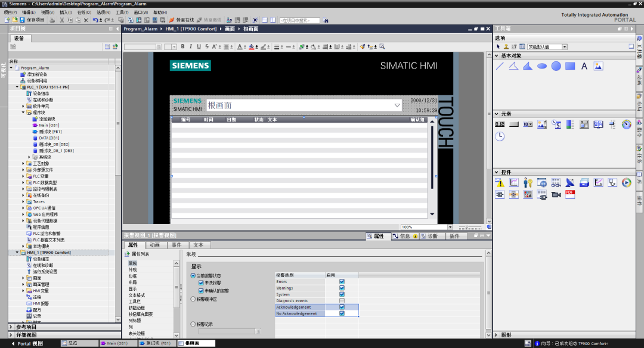644x348 pixels.
Task: Enable the Errors alarm class checkbox
Action: point(342,281)
